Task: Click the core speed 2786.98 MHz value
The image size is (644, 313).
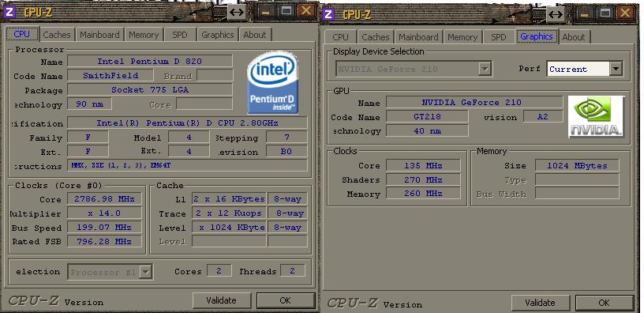Action: pyautogui.click(x=105, y=199)
